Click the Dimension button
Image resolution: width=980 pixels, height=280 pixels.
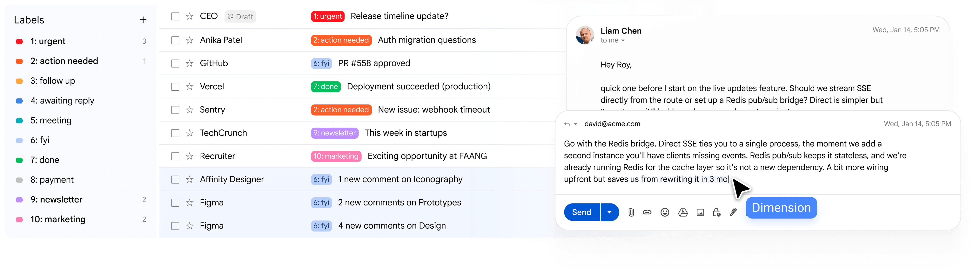coord(782,208)
